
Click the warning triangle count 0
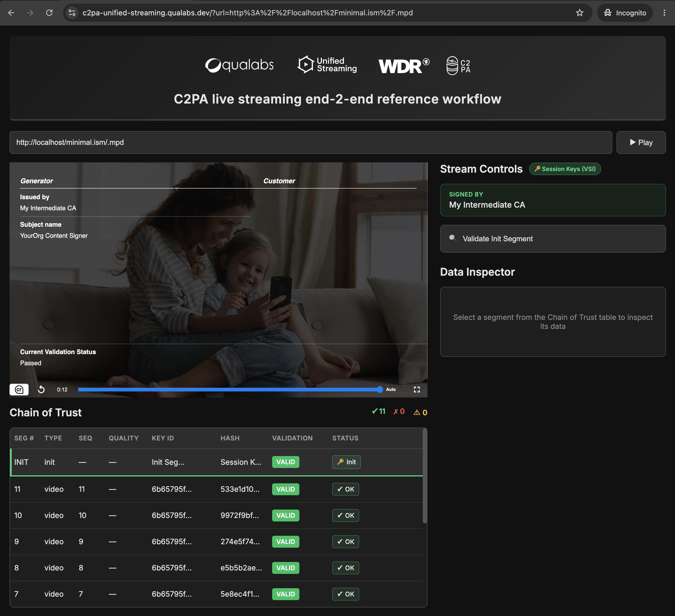[x=421, y=412]
